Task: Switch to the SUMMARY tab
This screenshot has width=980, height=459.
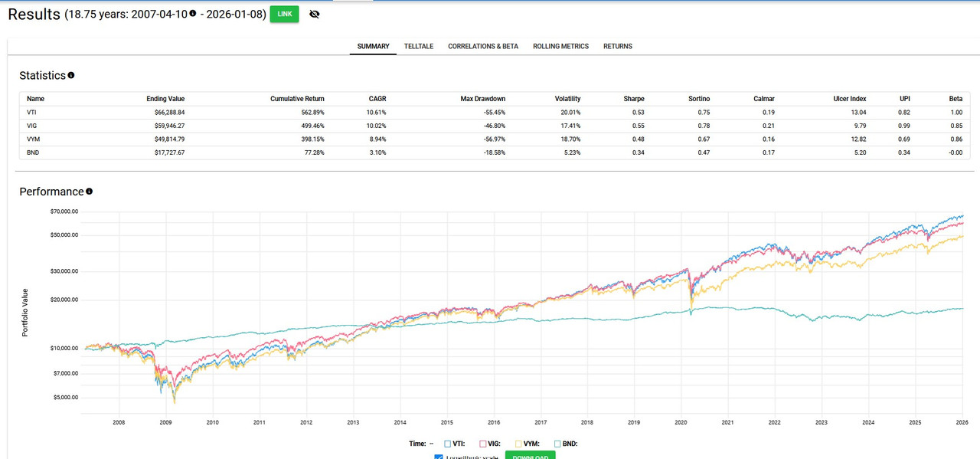Action: point(374,46)
